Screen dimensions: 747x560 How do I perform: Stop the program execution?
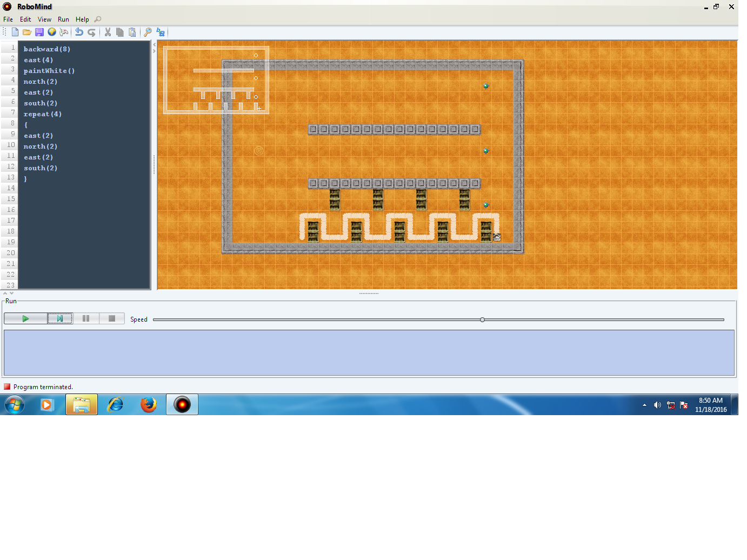pos(112,319)
